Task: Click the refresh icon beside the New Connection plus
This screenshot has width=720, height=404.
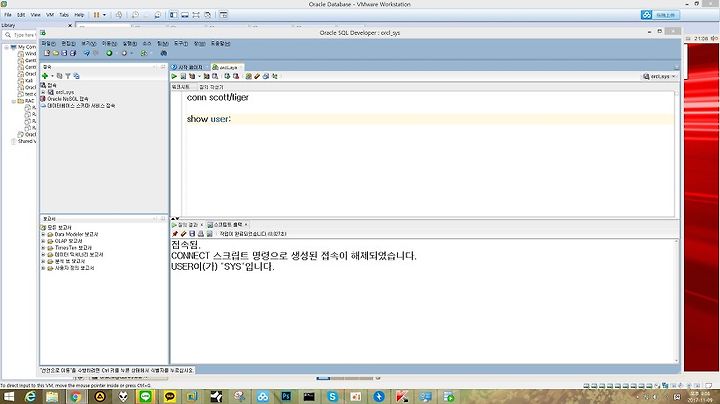Action: pos(59,76)
